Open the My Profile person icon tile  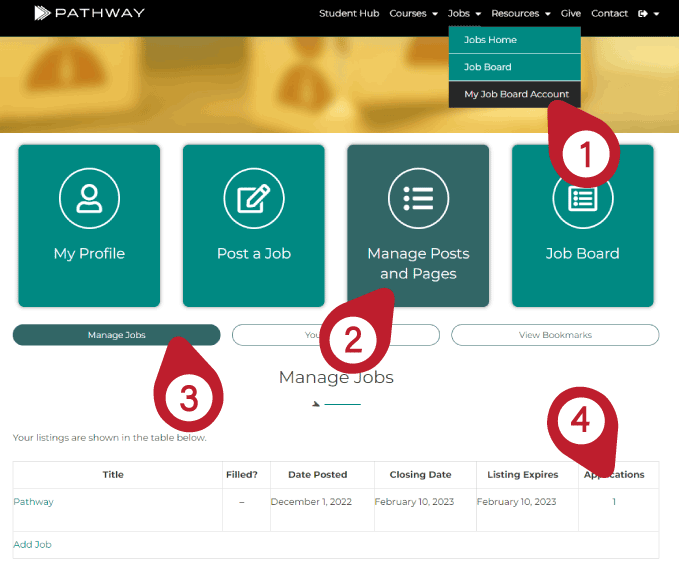pyautogui.click(x=89, y=199)
